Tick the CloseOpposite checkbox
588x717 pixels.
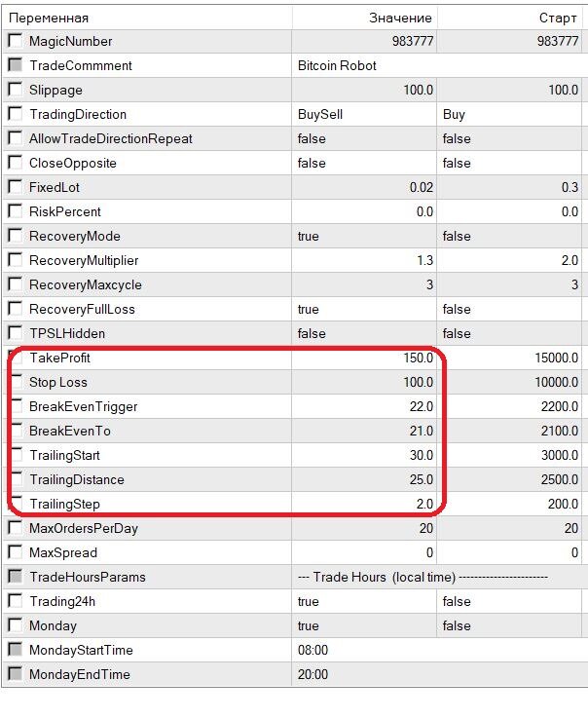(x=15, y=163)
